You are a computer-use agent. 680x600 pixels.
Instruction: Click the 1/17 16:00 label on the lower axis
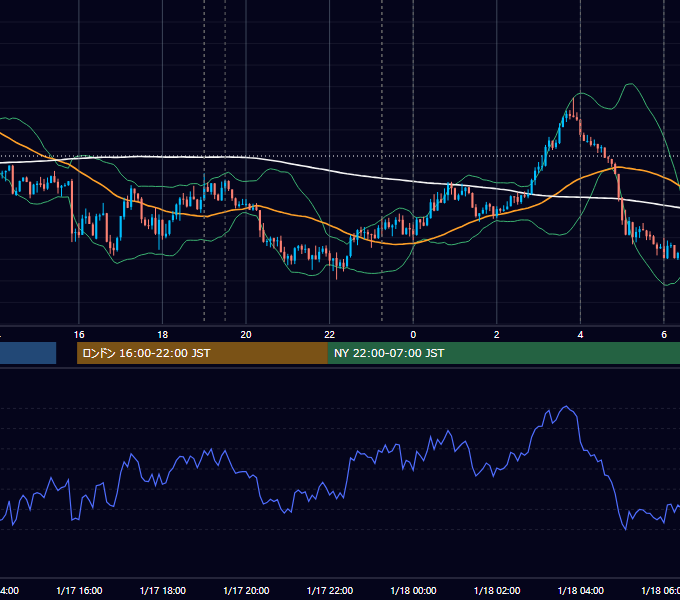79,590
